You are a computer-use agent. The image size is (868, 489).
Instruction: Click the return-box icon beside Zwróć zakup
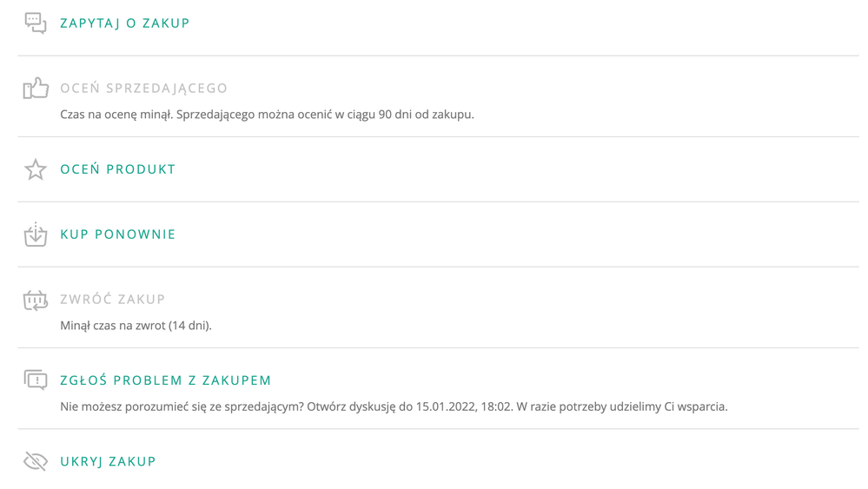tap(35, 300)
